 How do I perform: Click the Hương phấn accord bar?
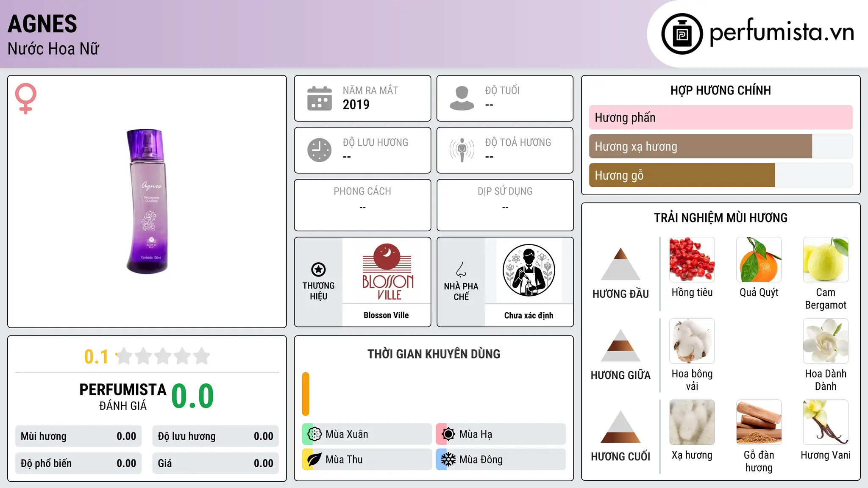(721, 117)
